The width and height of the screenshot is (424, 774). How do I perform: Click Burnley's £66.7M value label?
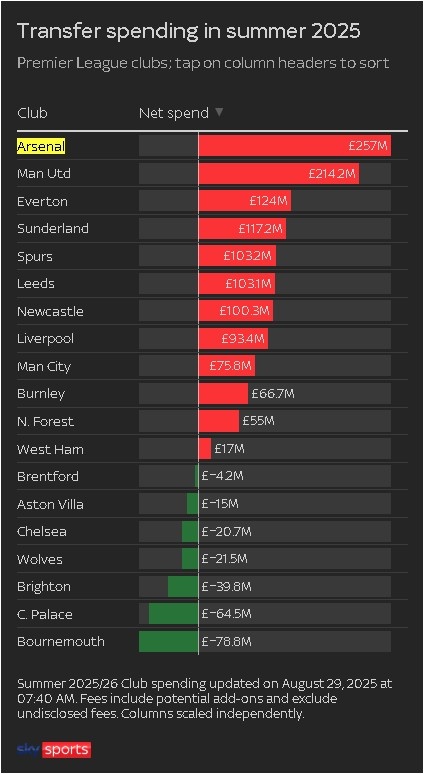(x=273, y=394)
